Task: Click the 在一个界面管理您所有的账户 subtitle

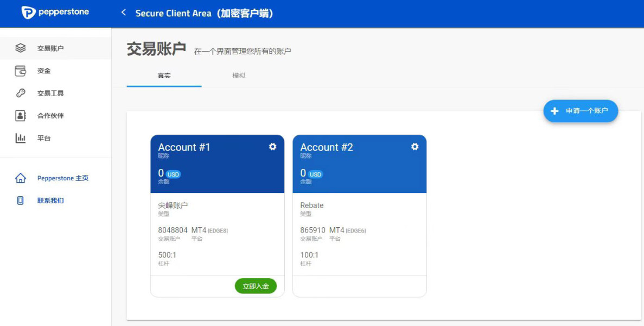Action: [243, 52]
